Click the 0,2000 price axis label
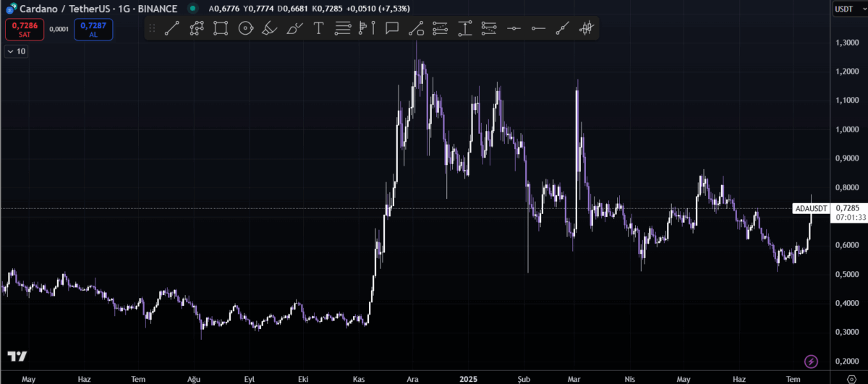 846,361
